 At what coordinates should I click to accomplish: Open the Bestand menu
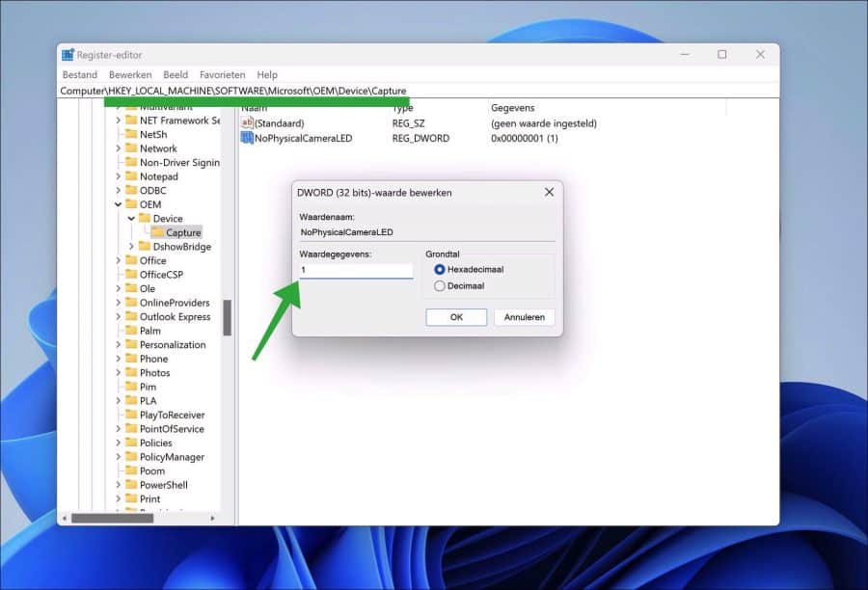click(x=80, y=75)
